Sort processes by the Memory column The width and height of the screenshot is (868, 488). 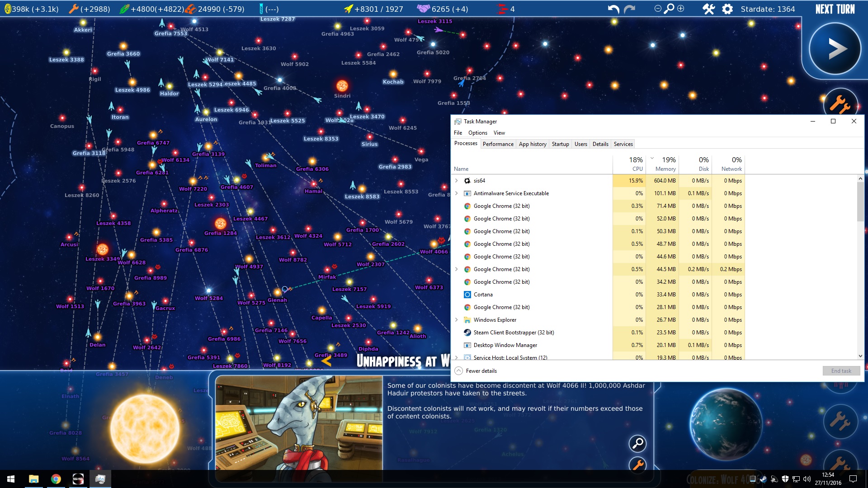click(662, 164)
